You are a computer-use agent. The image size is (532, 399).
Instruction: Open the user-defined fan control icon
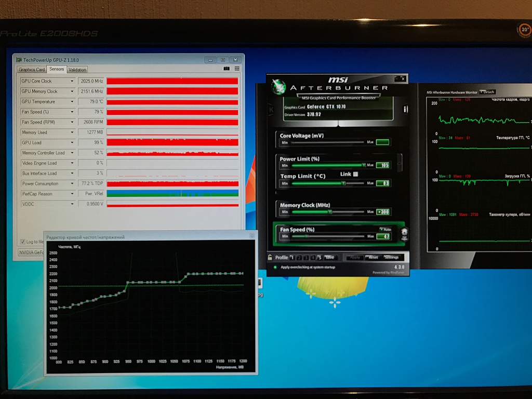click(x=404, y=233)
